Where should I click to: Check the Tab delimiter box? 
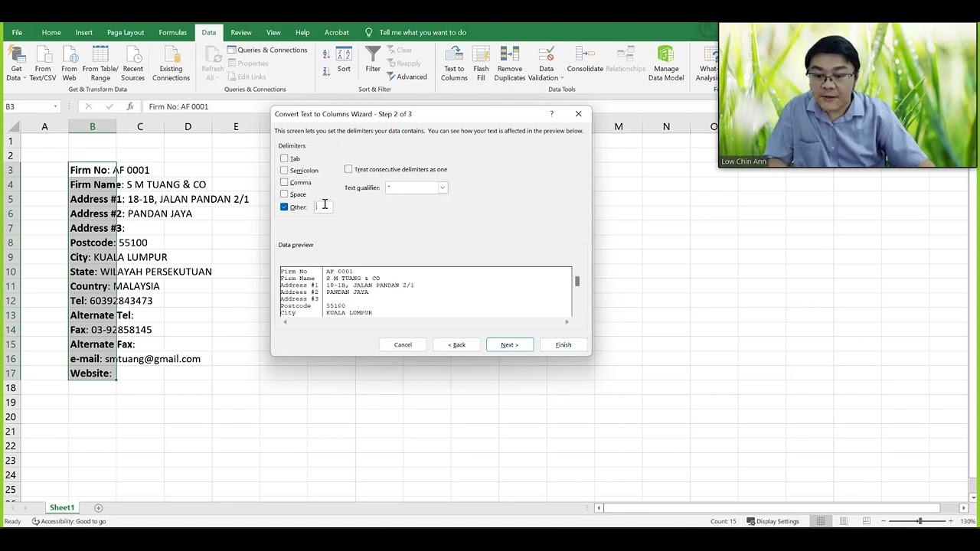[284, 158]
